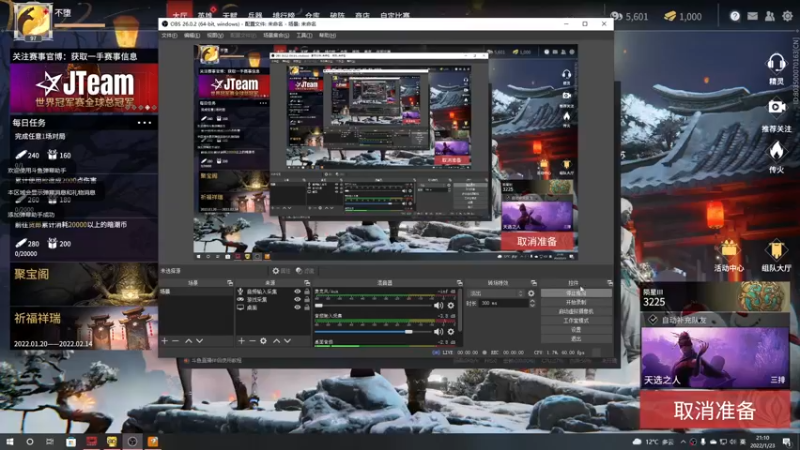Toggle lock on 窗口采集 source
This screenshot has height=450, width=800.
click(307, 299)
